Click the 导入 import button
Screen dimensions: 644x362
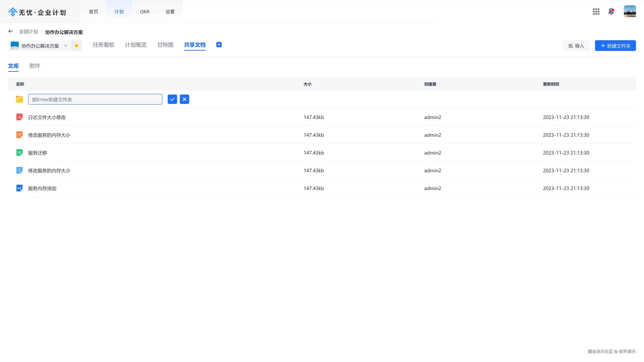(x=576, y=46)
